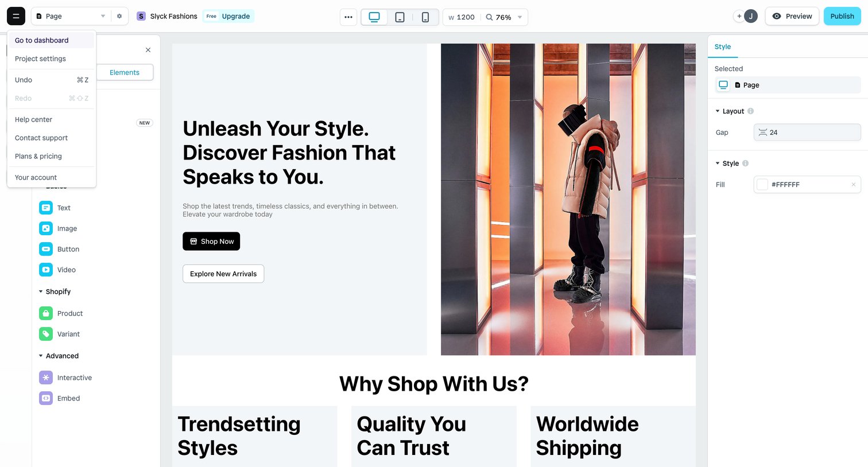Switch to the Elements tab
This screenshot has width=868, height=467.
125,72
